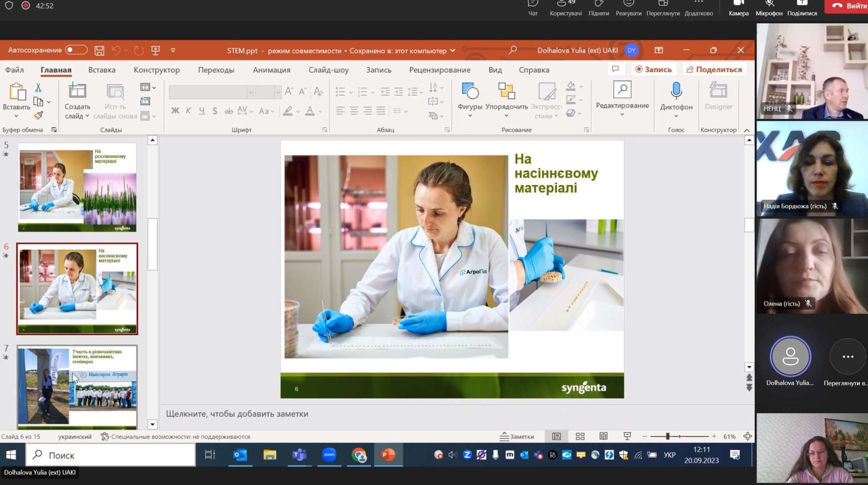
Task: Switch to Вставка tab
Action: click(x=102, y=70)
